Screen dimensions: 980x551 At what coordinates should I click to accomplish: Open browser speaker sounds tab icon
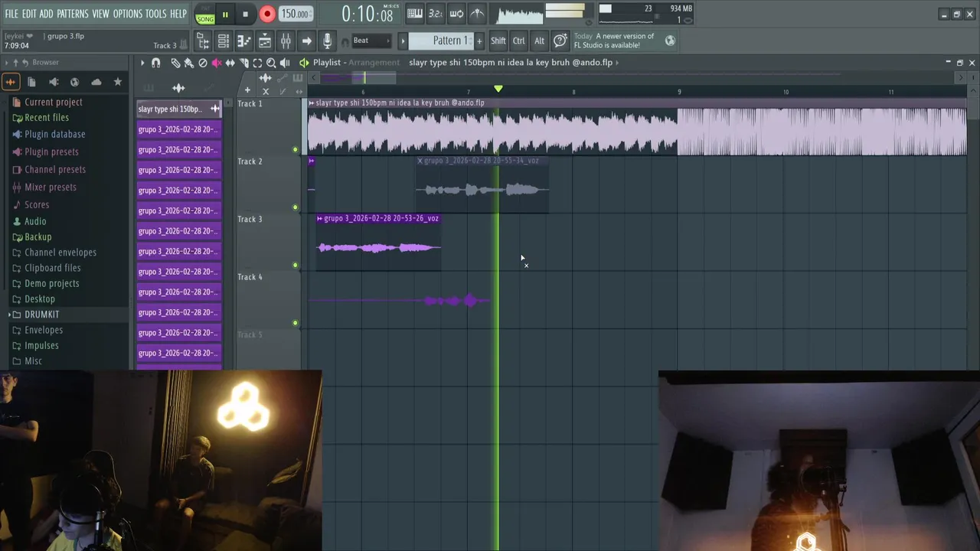pos(54,82)
